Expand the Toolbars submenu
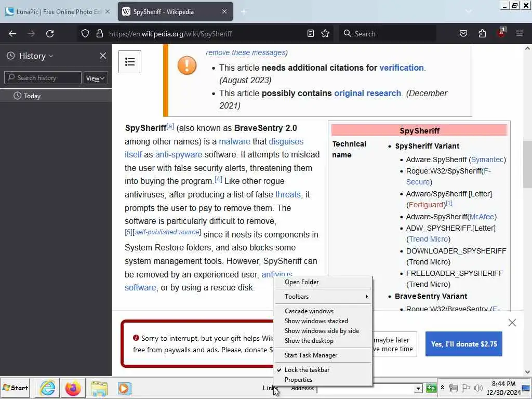 tap(323, 297)
